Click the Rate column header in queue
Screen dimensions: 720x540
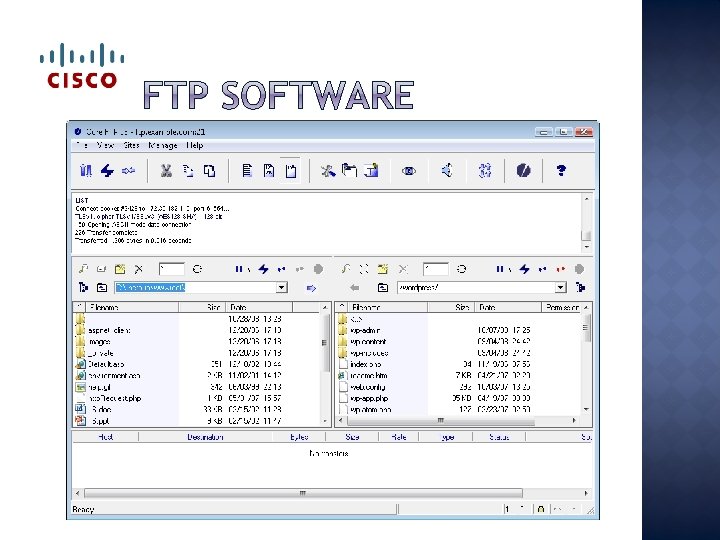point(399,437)
